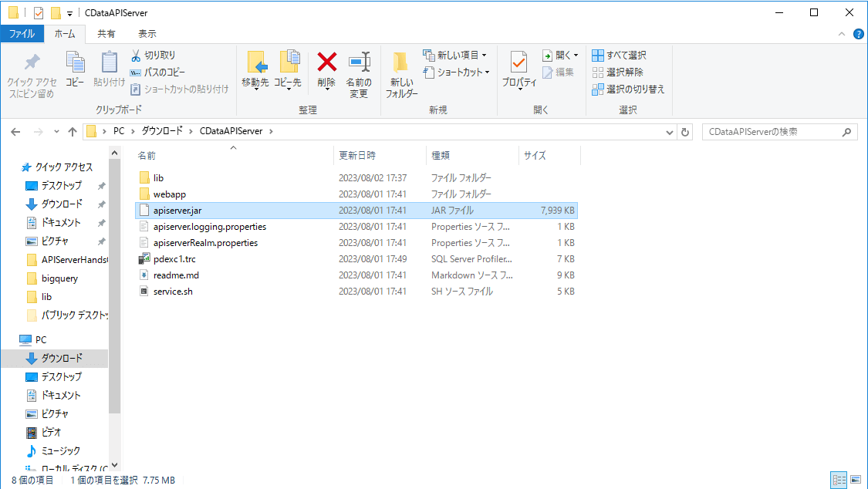This screenshot has width=868, height=489.
Task: Open APIServerHands folder in sidebar
Action: (67, 260)
